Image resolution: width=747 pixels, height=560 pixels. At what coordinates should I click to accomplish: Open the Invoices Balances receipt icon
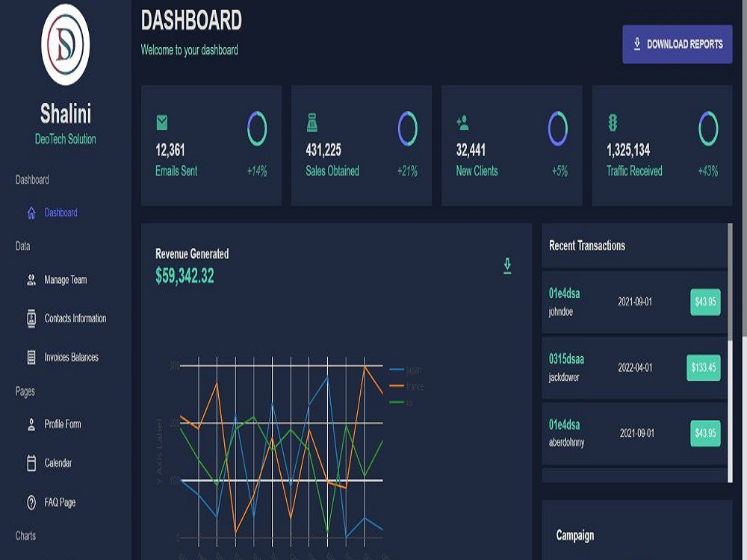(31, 357)
